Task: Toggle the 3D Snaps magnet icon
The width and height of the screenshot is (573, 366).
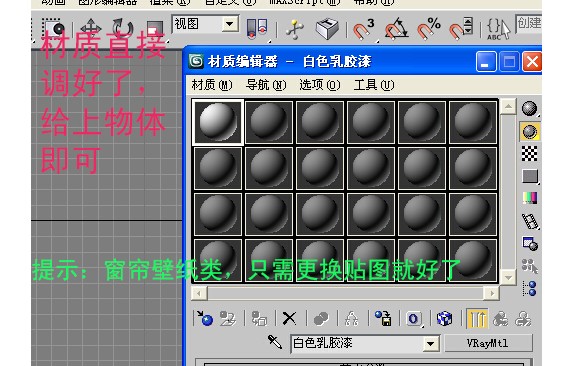Action: (363, 28)
